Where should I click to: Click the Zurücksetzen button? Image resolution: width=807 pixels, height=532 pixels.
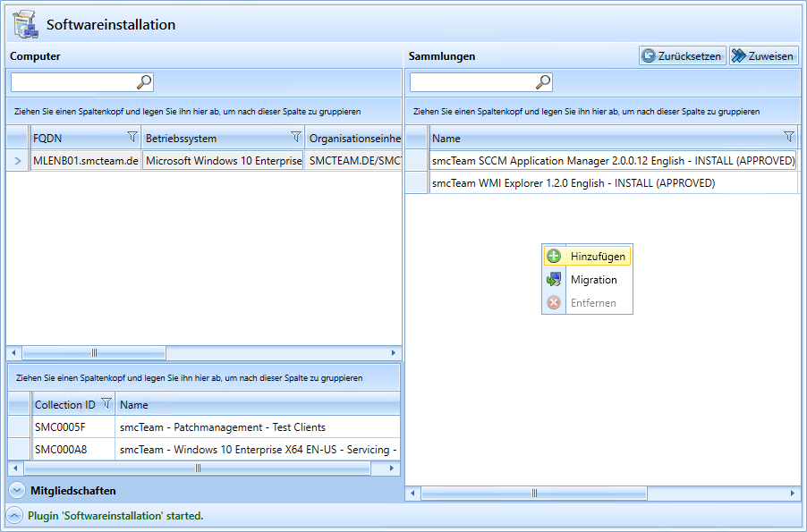tap(683, 55)
